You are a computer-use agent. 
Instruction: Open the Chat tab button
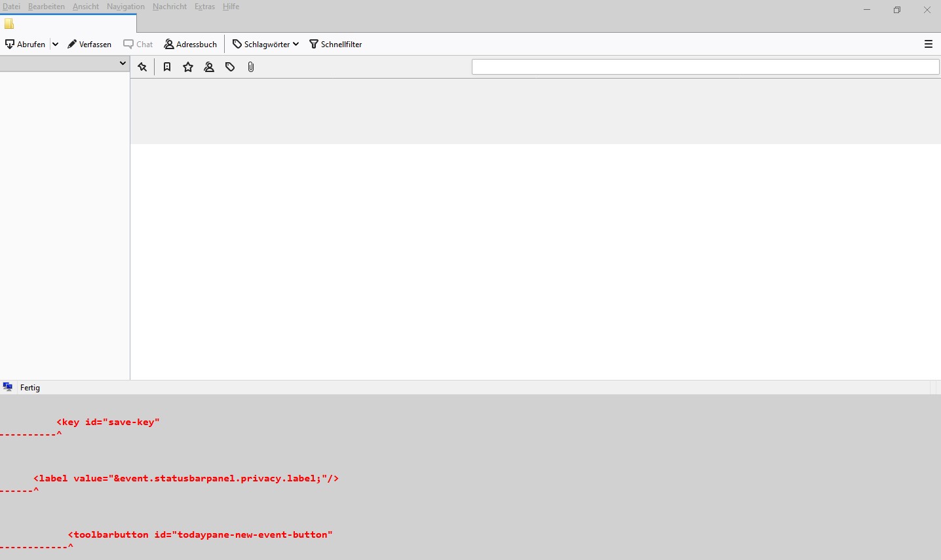point(138,44)
